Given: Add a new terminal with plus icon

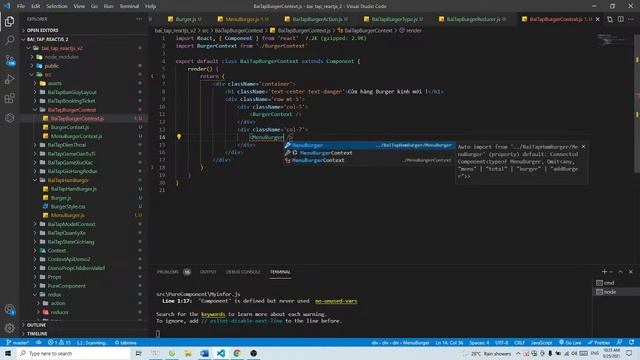Looking at the screenshot, I should click(x=604, y=271).
